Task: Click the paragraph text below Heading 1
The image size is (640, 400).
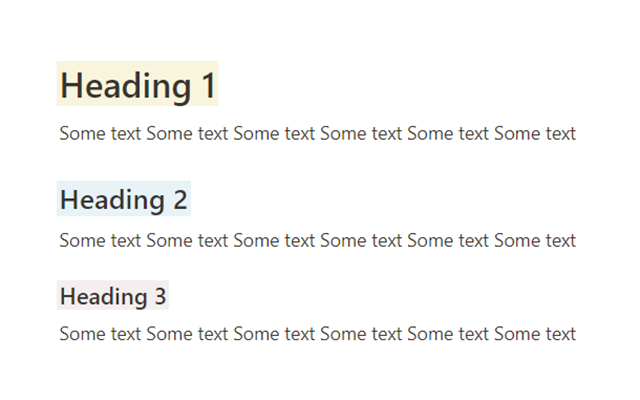Action: (318, 133)
